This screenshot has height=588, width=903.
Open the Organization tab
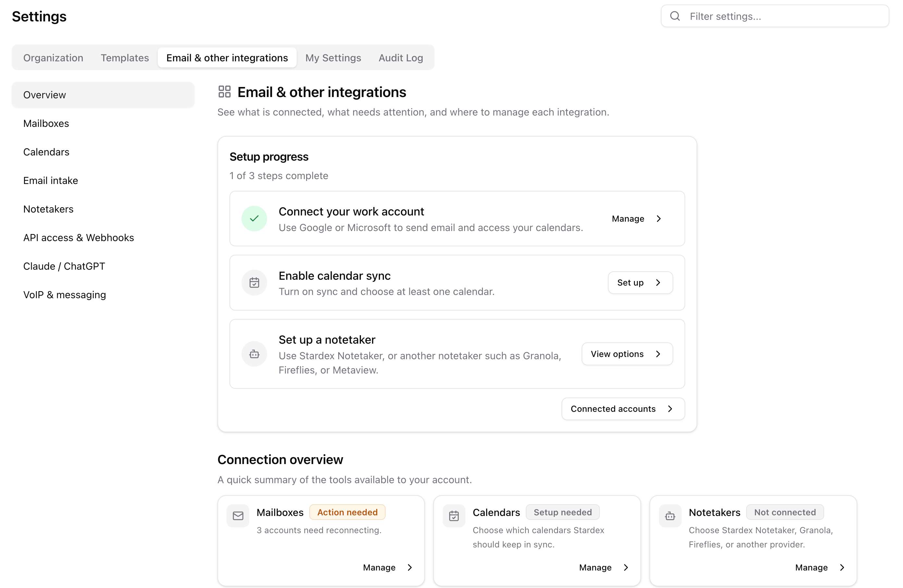53,58
